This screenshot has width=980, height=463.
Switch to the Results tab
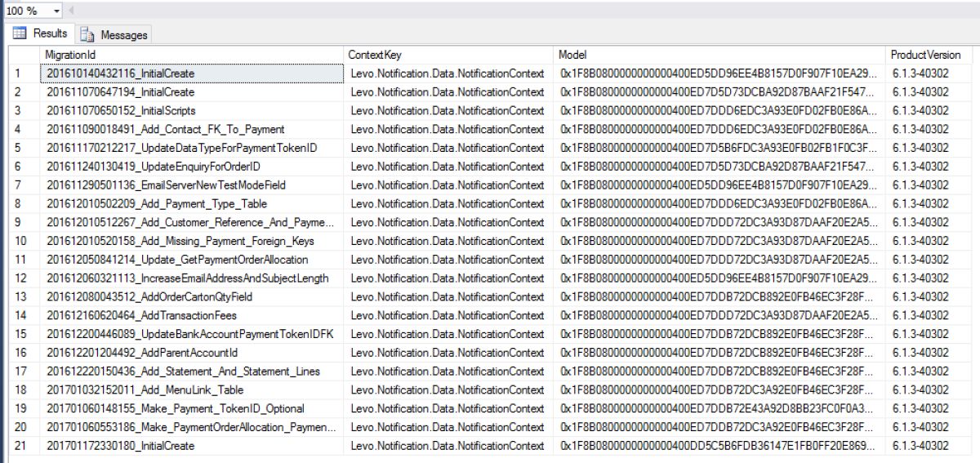[39, 33]
